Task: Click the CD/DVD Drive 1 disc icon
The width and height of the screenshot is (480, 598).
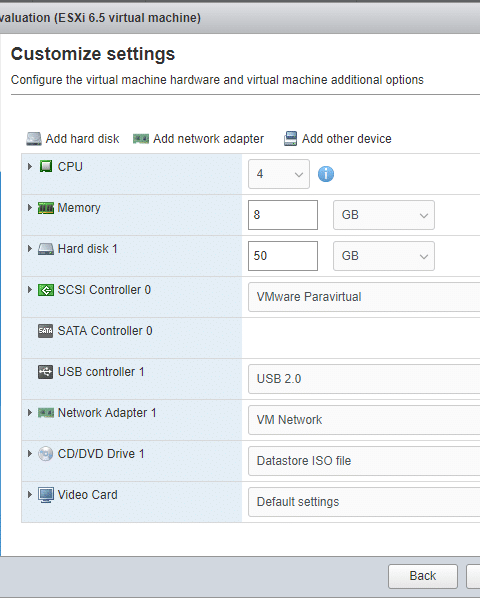Action: [x=45, y=454]
